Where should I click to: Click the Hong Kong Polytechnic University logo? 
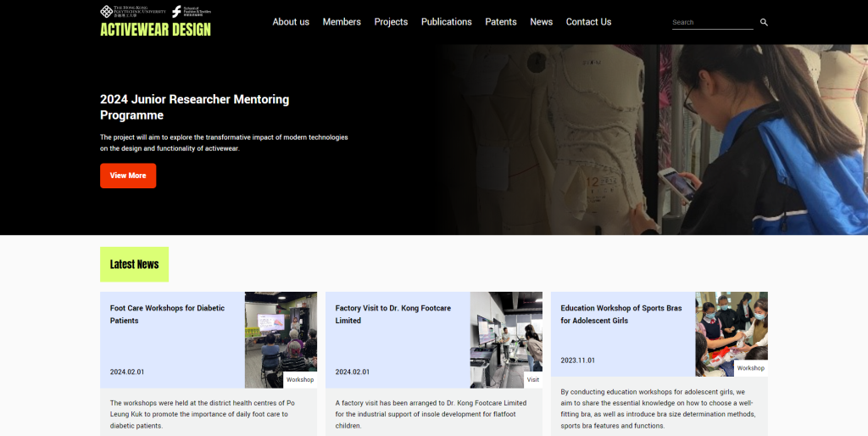pos(132,11)
